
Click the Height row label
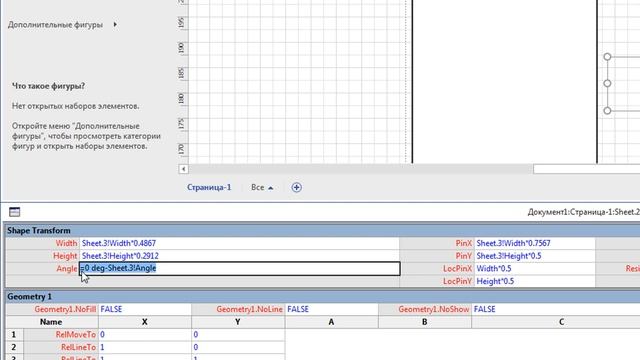coord(65,256)
